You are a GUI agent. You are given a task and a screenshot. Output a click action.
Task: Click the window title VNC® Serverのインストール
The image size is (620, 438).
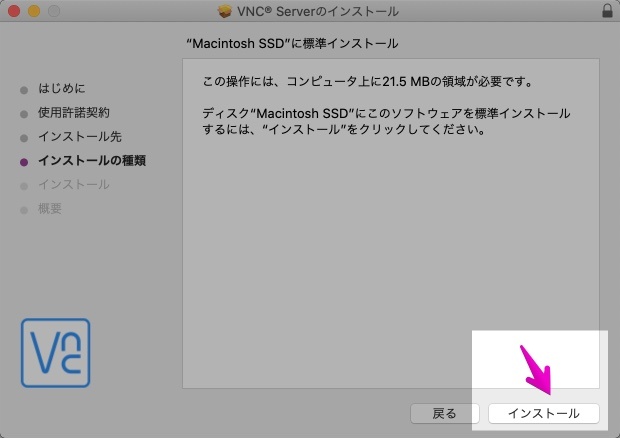tap(318, 11)
